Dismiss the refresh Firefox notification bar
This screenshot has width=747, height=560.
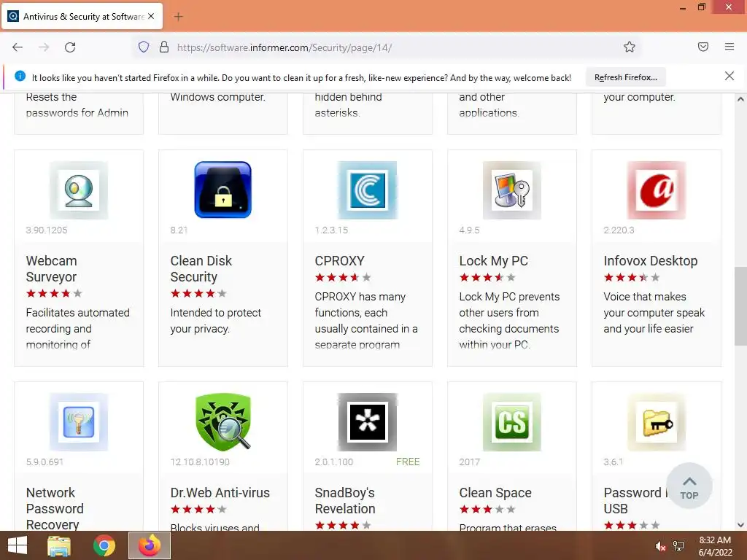pos(729,76)
